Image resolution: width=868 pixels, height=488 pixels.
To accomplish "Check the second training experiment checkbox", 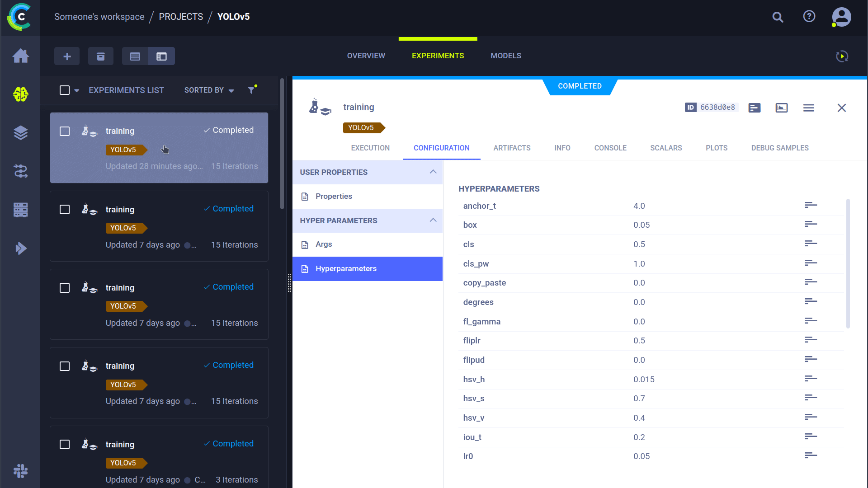I will point(65,210).
